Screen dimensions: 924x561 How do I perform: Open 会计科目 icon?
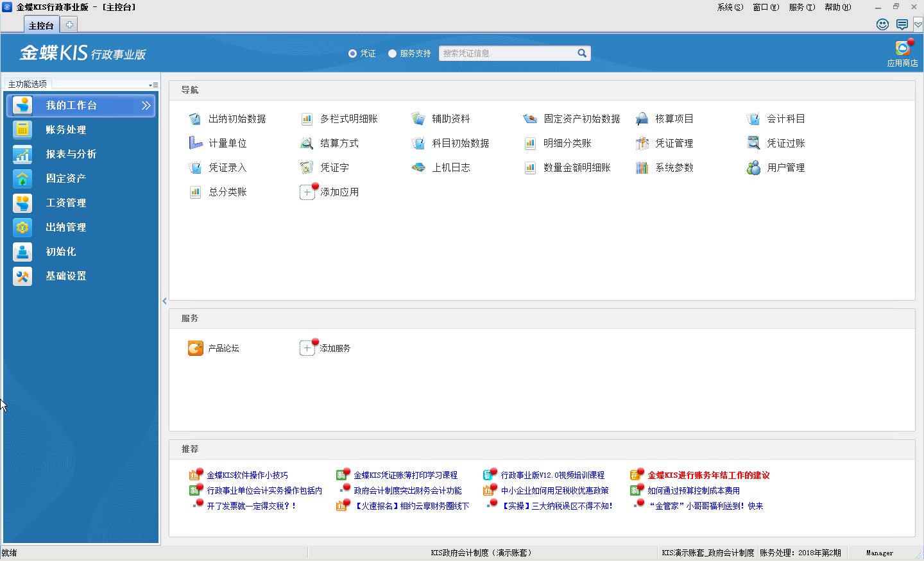pyautogui.click(x=753, y=119)
